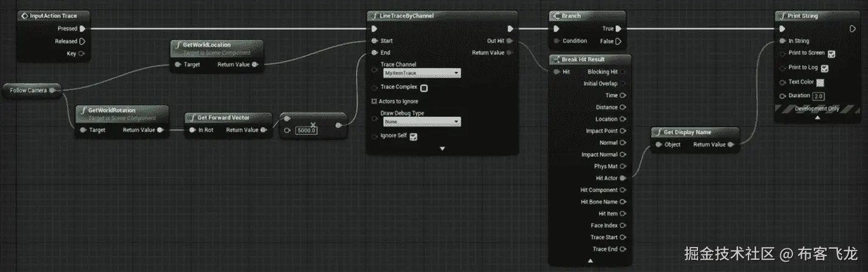Click the multiply node output pin
Screen dimensions: 868x272
(x=339, y=125)
